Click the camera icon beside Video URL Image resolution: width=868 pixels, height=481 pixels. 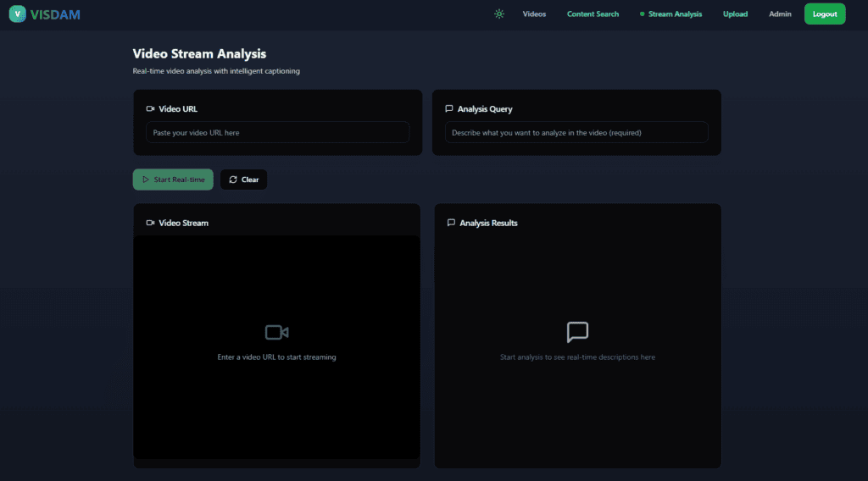coord(150,109)
